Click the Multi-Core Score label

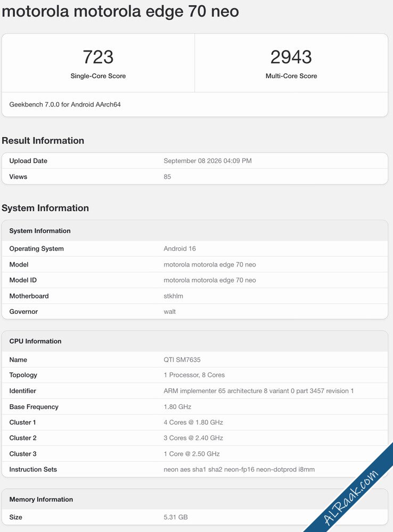291,76
